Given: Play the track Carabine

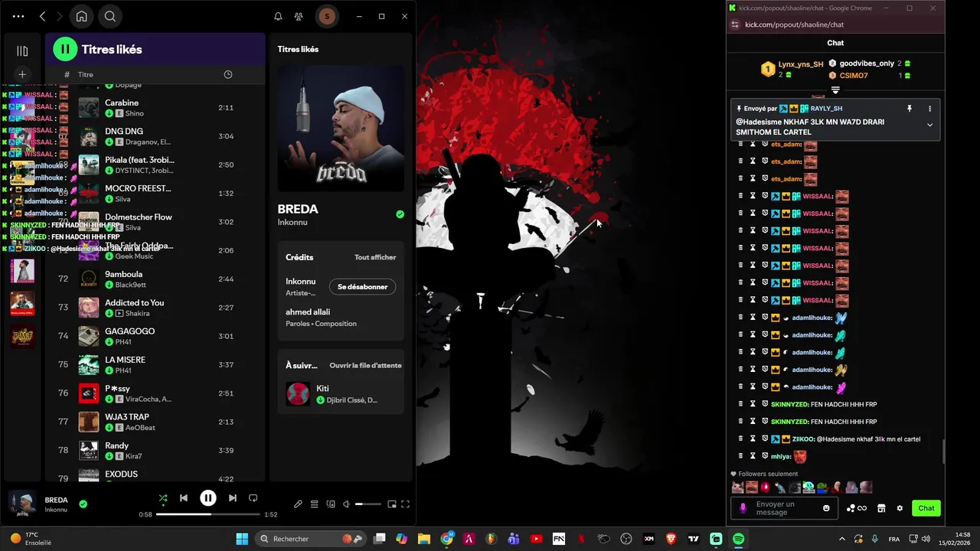Looking at the screenshot, I should coord(155,108).
